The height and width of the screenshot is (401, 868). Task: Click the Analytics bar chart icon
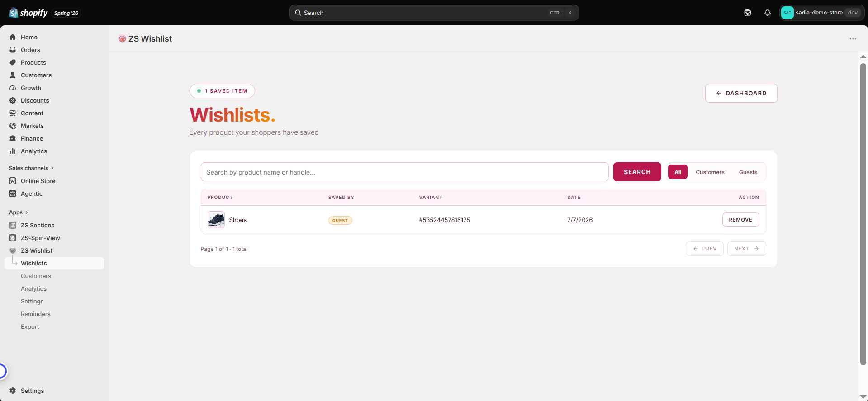coord(13,151)
